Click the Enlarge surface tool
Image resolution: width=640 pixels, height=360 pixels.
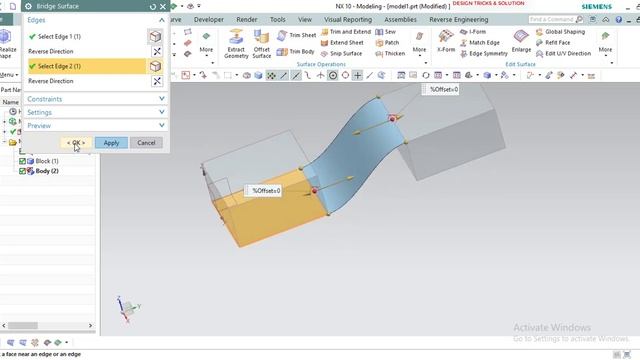[521, 41]
